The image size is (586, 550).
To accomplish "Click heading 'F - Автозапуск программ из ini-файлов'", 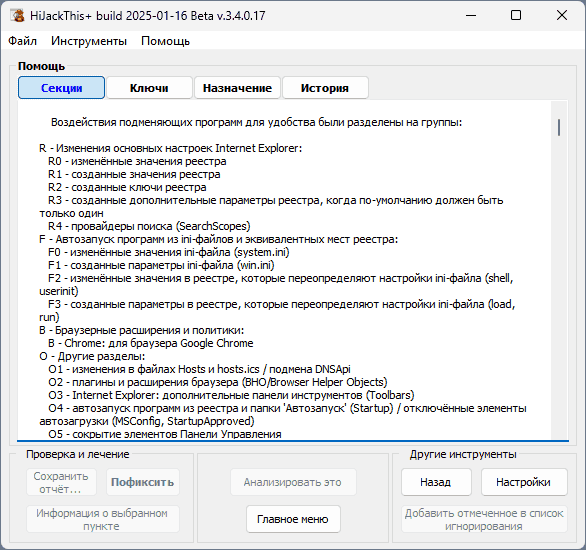I will point(219,239).
